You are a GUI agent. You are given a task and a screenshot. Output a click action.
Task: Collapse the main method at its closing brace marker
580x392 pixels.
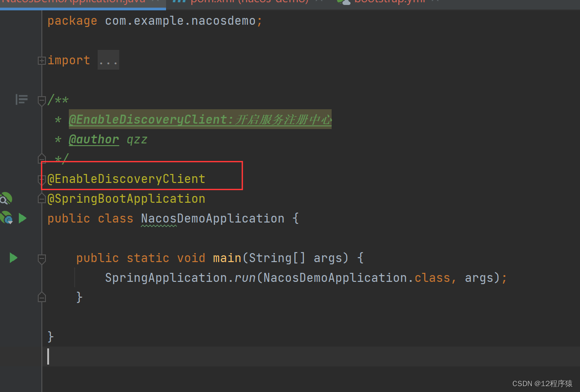point(41,297)
